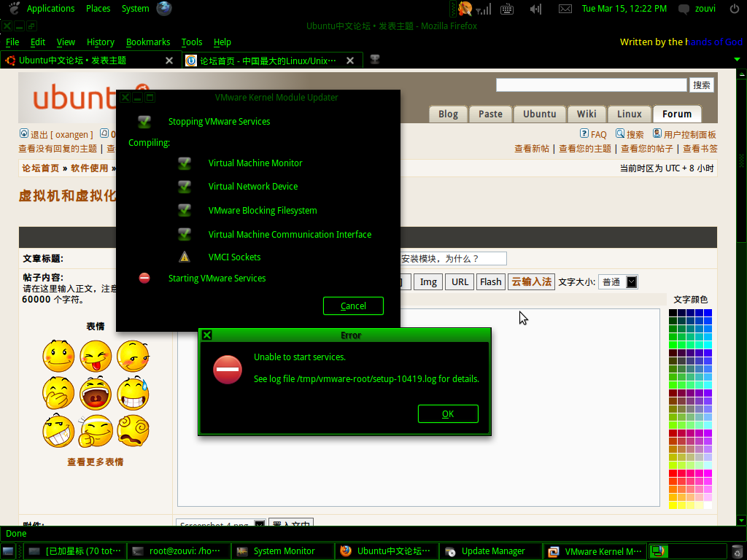Image resolution: width=747 pixels, height=560 pixels.
Task: Open Firefox File menu
Action: pyautogui.click(x=12, y=42)
